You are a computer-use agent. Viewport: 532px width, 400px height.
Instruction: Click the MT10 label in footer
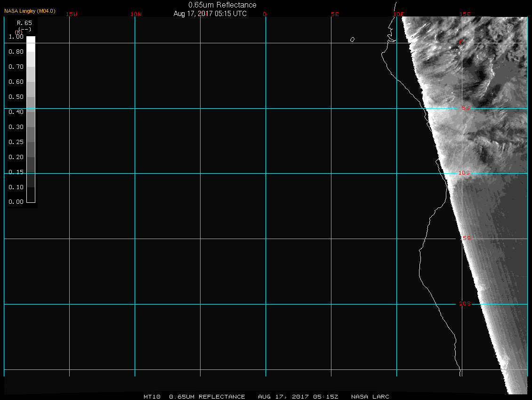point(152,397)
